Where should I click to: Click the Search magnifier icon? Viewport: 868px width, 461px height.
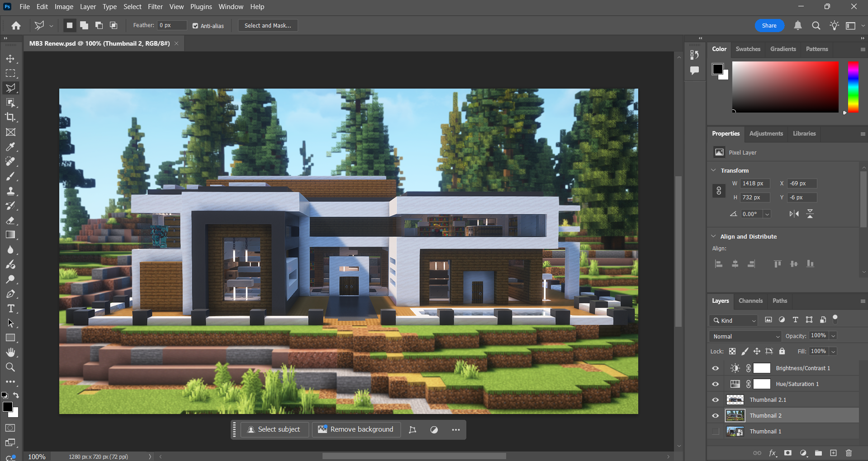(816, 25)
